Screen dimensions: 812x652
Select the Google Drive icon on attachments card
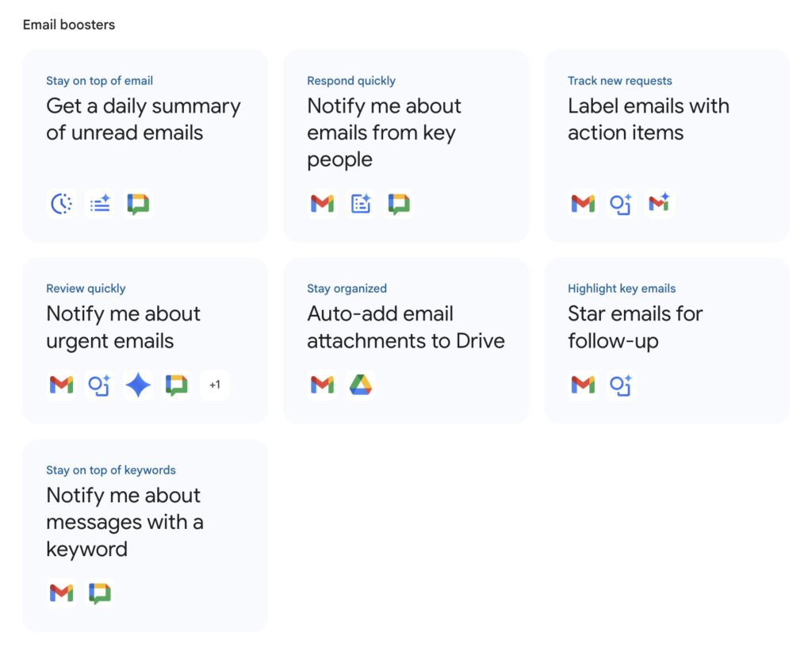coord(361,385)
